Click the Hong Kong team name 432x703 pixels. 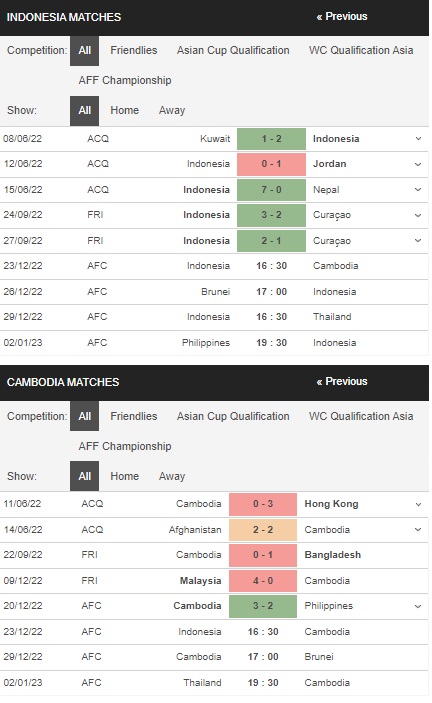[331, 504]
